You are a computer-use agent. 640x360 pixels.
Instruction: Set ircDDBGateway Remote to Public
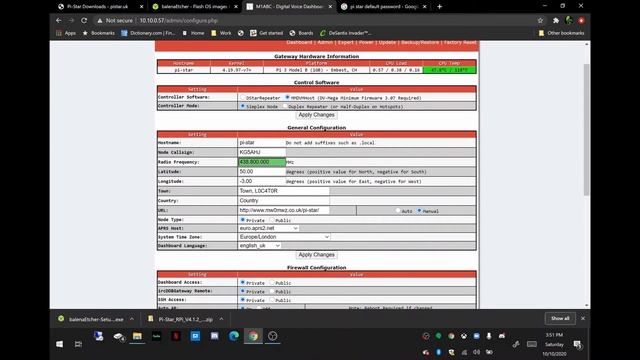272,291
